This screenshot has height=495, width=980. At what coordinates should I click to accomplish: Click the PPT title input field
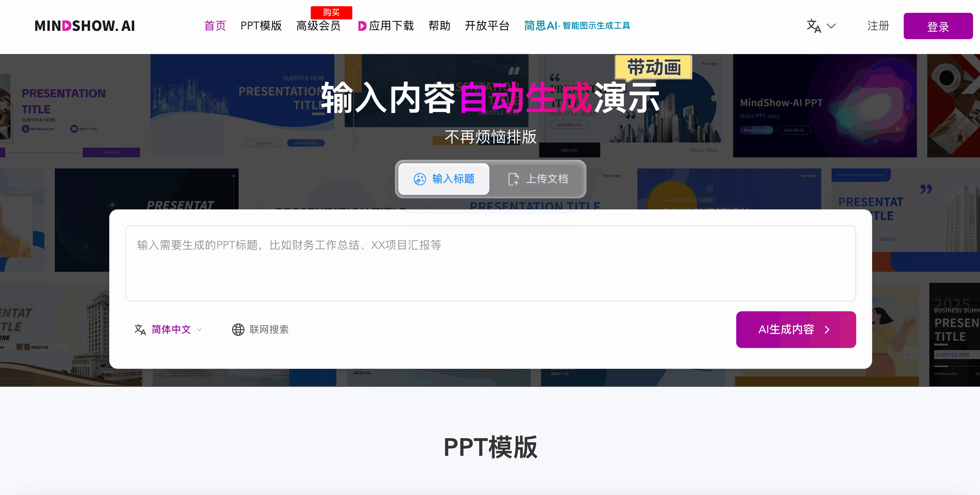(490, 263)
